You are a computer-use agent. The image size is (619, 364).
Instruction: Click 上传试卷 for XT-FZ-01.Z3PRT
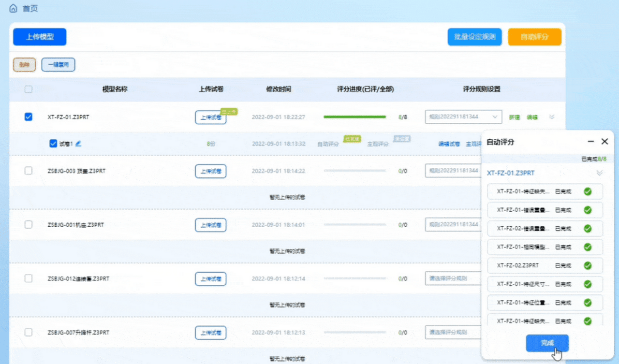click(x=211, y=117)
